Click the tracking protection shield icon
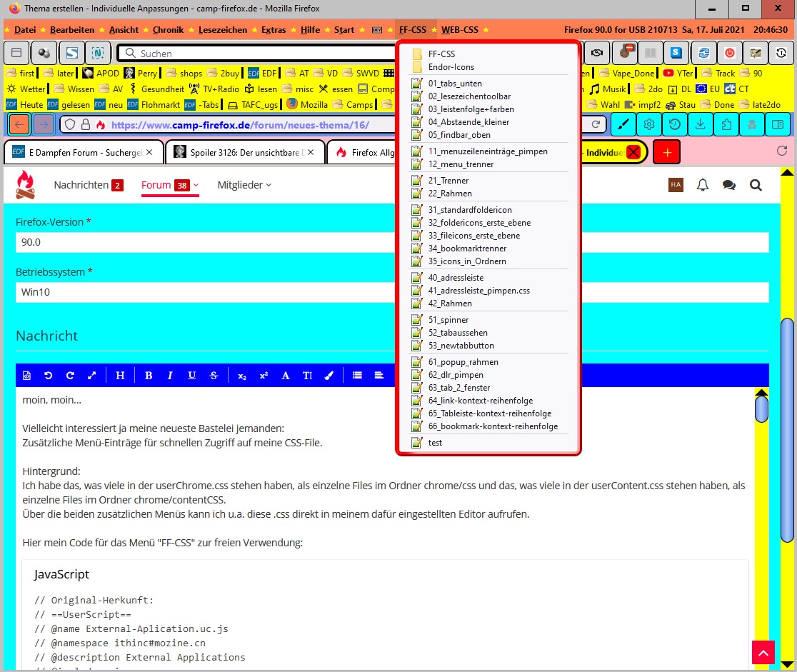 click(x=70, y=124)
